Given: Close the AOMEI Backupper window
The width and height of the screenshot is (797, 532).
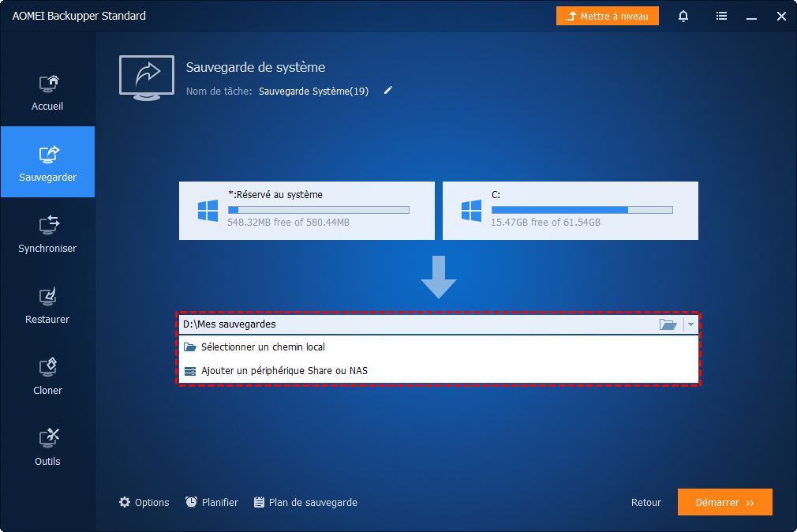Looking at the screenshot, I should coord(781,17).
